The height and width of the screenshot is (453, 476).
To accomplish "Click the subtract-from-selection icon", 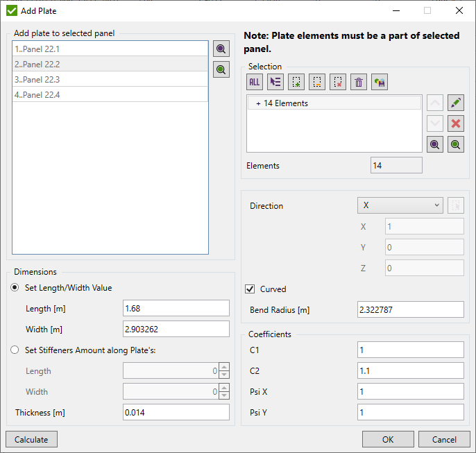I will 317,82.
